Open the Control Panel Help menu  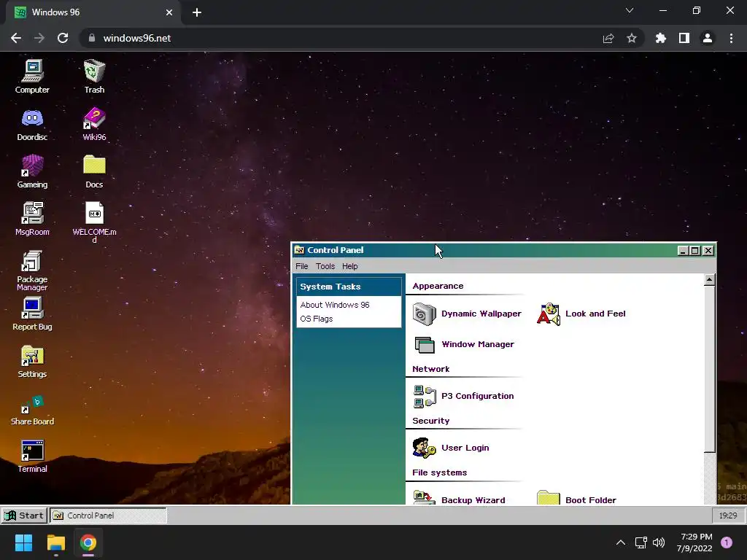(349, 266)
